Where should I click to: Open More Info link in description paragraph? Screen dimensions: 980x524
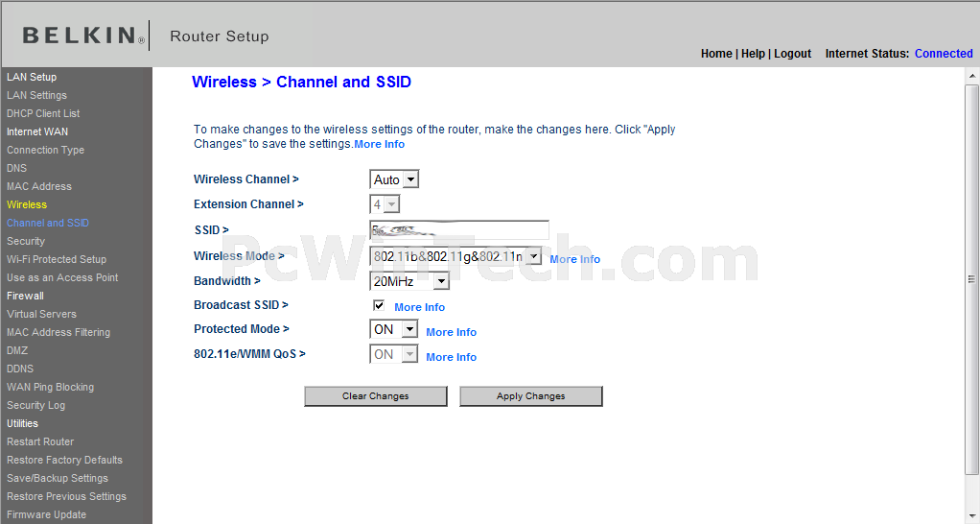click(380, 145)
